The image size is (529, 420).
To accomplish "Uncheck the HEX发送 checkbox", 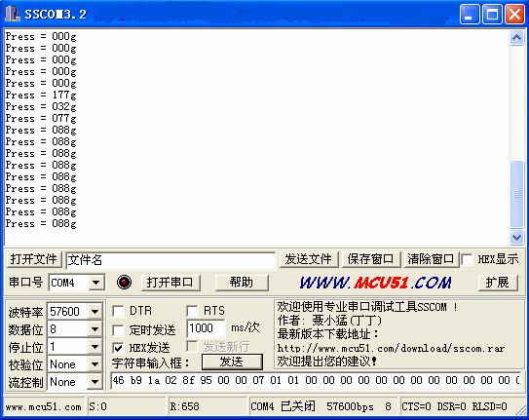I will coord(118,348).
